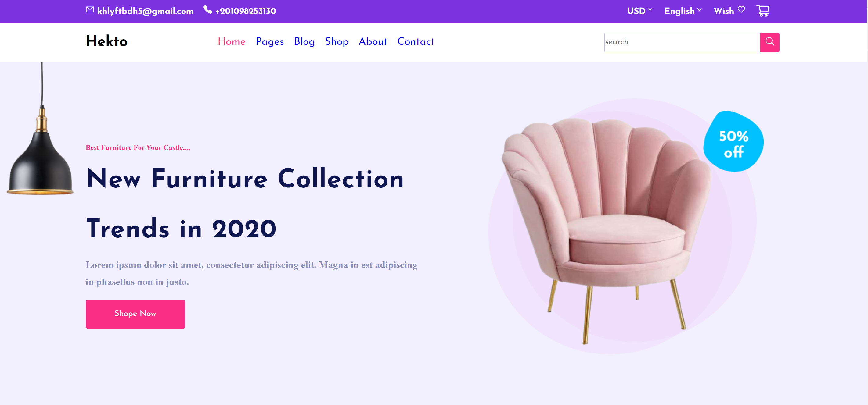Click the phone handset icon
The image size is (868, 405).
click(208, 10)
